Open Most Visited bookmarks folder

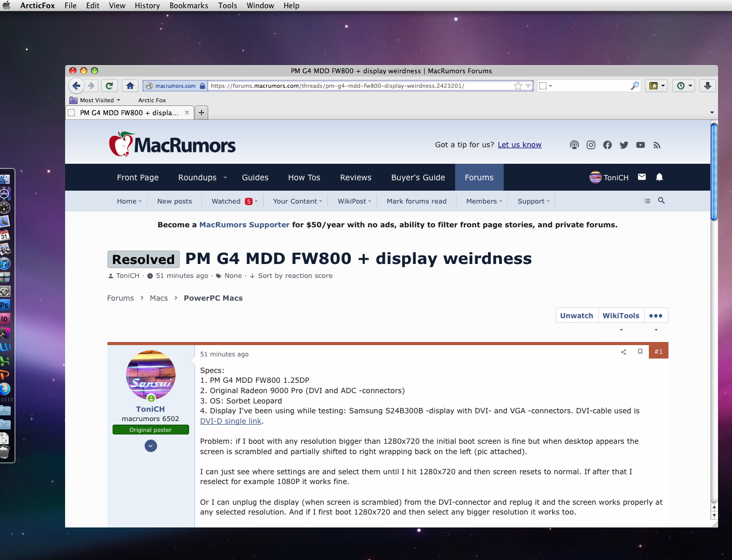(x=96, y=100)
